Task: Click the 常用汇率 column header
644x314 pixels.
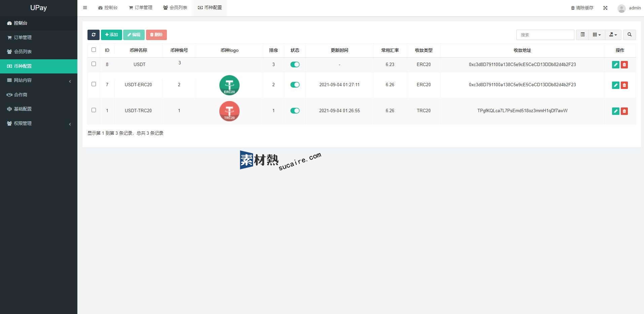Action: [390, 50]
